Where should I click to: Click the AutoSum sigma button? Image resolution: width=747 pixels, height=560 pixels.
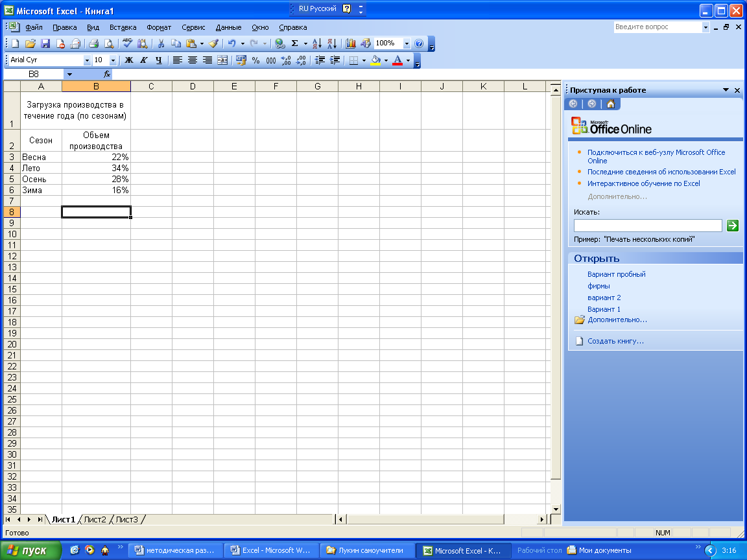tap(295, 44)
